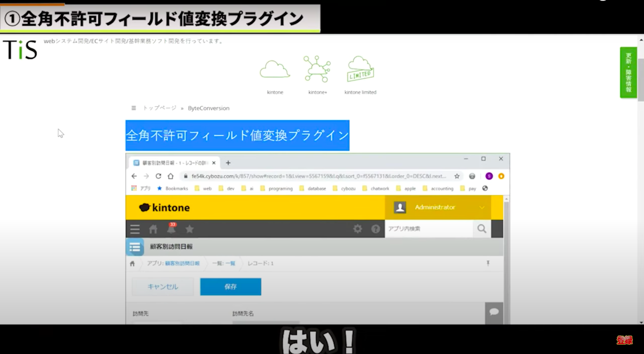Open the 更新・障害情報 side tab
This screenshot has height=354, width=644.
[628, 72]
